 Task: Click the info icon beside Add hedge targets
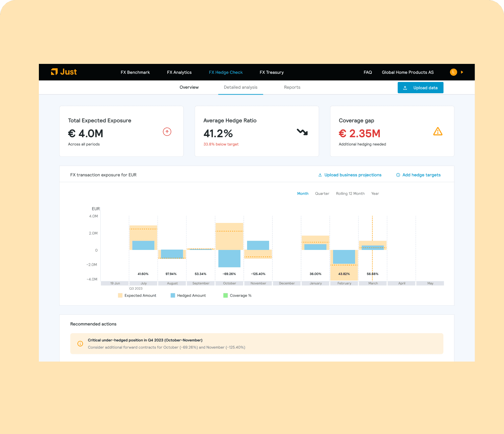[x=398, y=175]
